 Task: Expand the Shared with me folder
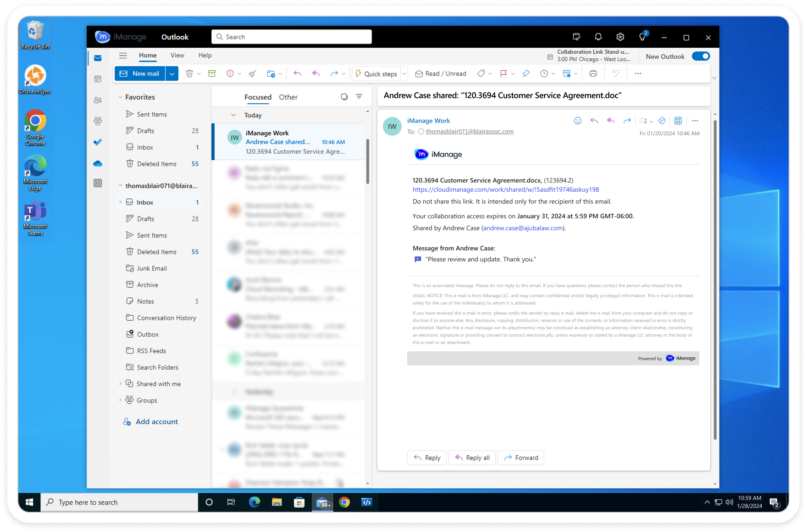[x=121, y=383]
